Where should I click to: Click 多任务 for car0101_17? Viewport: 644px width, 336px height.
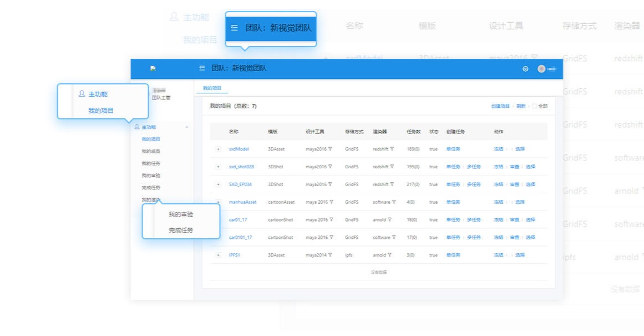pos(474,238)
